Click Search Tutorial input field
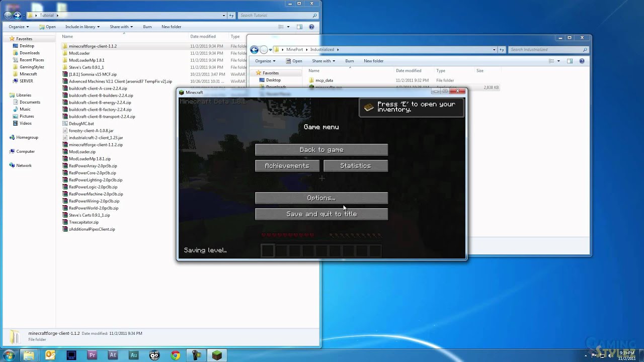 click(277, 16)
